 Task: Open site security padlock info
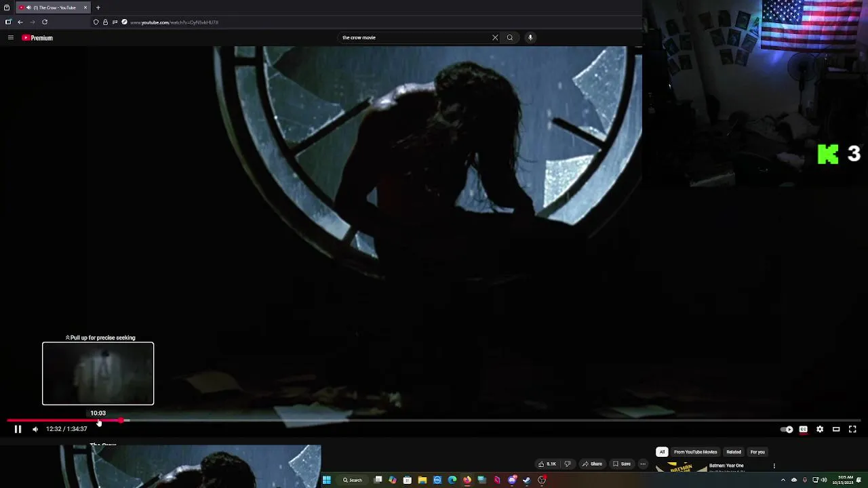point(105,22)
